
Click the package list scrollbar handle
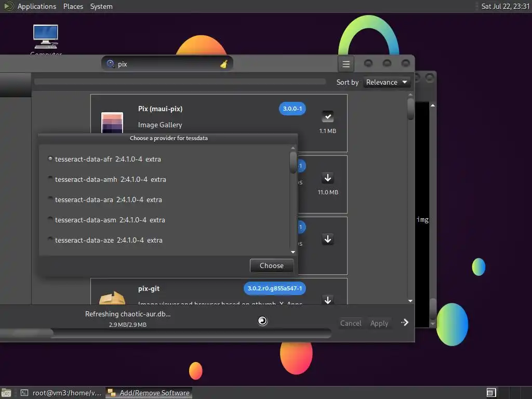[x=410, y=109]
